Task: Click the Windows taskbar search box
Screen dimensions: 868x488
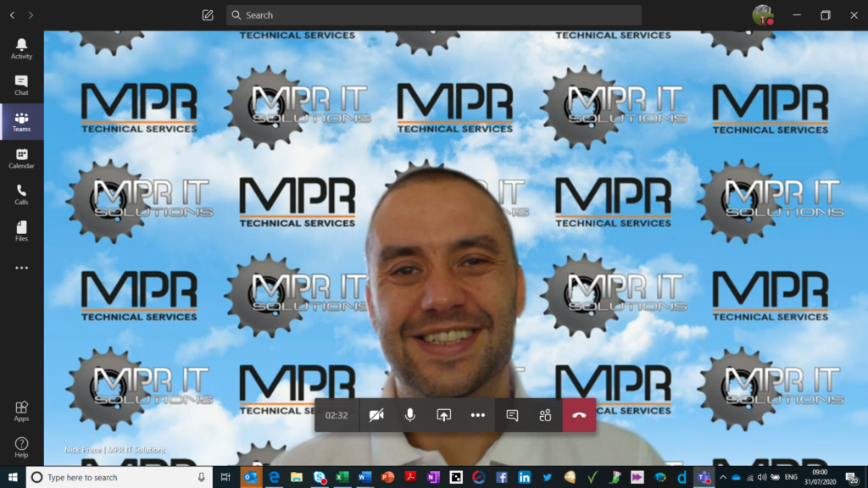Action: tap(119, 477)
